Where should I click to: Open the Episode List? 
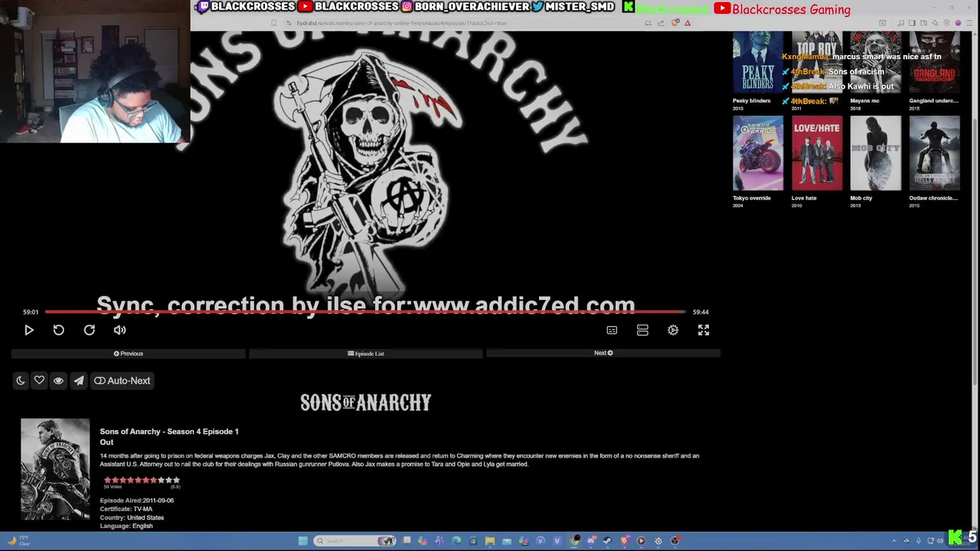[366, 354]
